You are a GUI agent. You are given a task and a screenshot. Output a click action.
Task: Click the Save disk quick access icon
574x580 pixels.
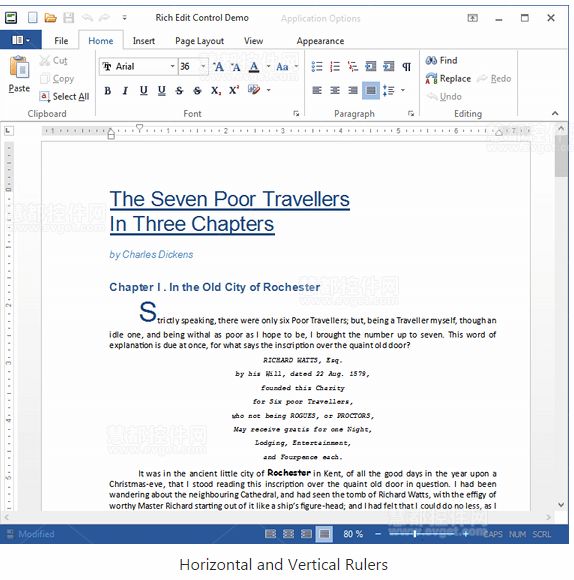tap(68, 17)
